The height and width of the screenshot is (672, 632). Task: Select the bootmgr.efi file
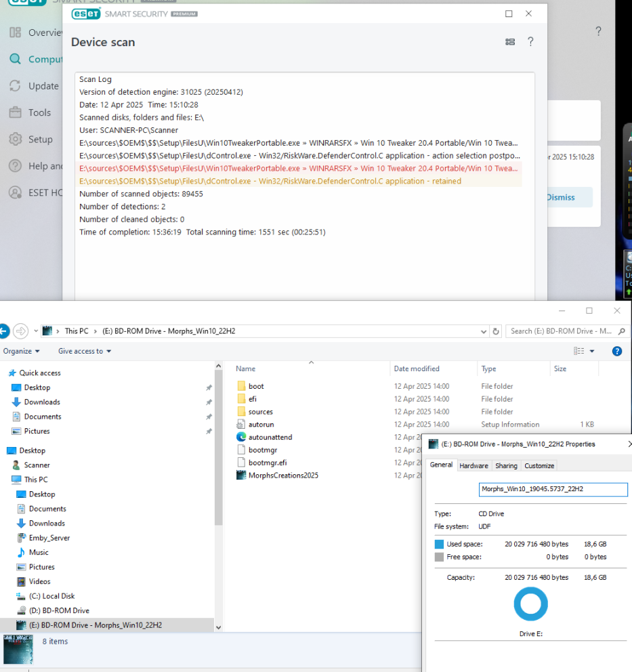point(268,463)
